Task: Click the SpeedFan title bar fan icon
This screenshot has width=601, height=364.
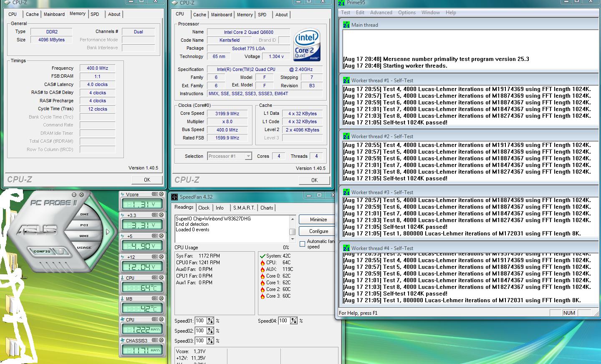Action: tap(174, 197)
